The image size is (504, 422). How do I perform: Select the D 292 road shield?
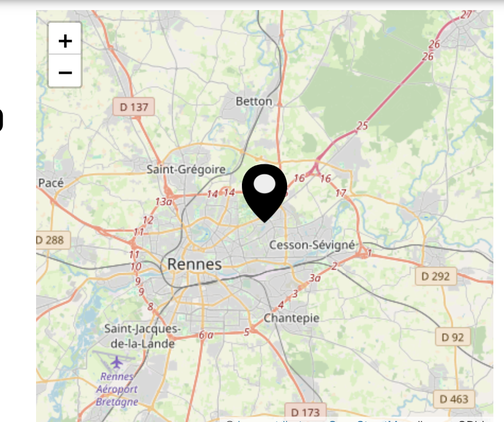click(436, 276)
